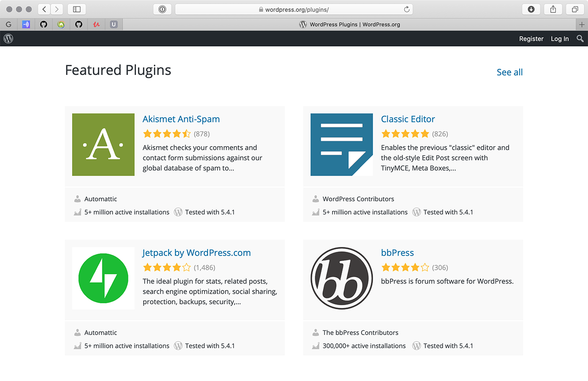Show downloads with the download arrow icon
The image size is (588, 381).
click(x=531, y=9)
